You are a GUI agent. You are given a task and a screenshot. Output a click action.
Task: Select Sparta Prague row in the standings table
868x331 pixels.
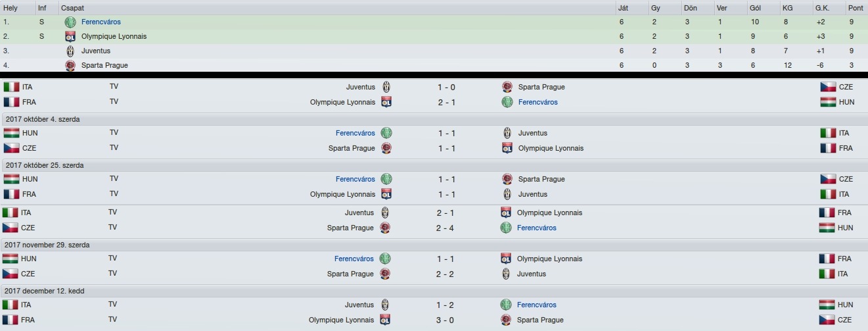click(x=434, y=65)
